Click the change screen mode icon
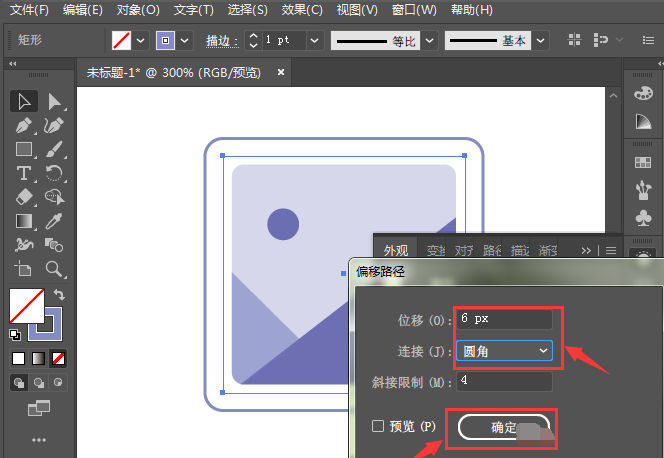The height and width of the screenshot is (458, 664). tap(39, 408)
